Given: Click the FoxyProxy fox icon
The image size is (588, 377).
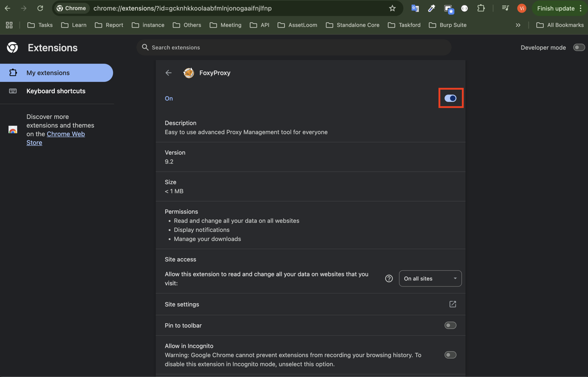Looking at the screenshot, I should coord(189,73).
